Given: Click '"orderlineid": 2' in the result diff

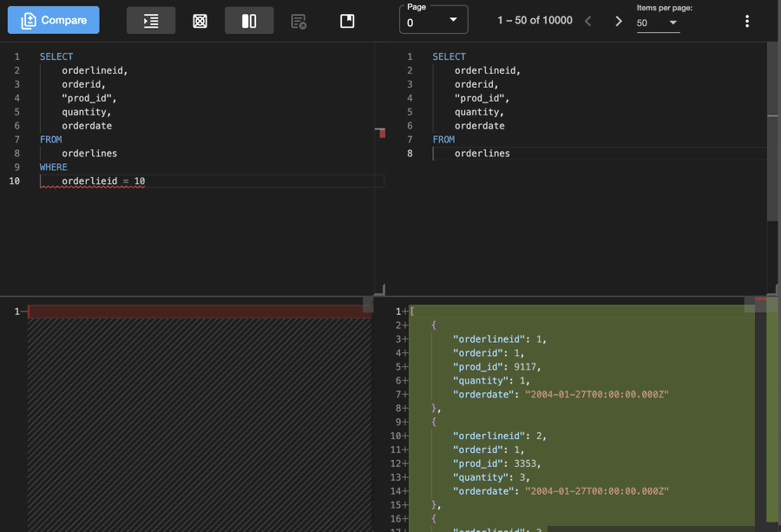Looking at the screenshot, I should coord(497,436).
